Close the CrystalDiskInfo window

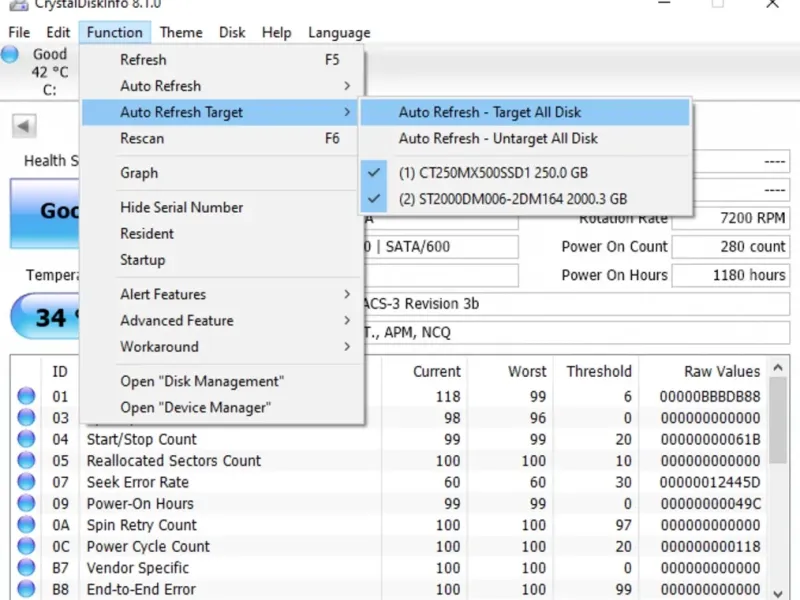coord(772,4)
